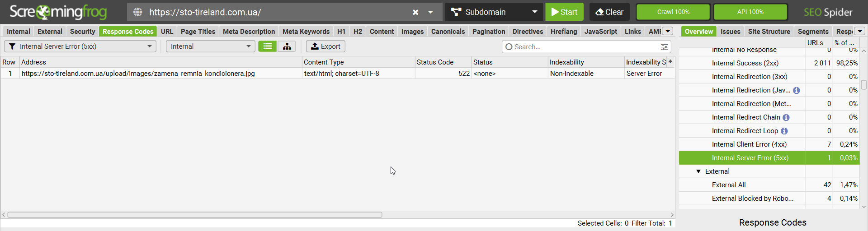Screen dimensions: 868x231
Task: Open the Page Titles tab
Action: click(x=198, y=32)
